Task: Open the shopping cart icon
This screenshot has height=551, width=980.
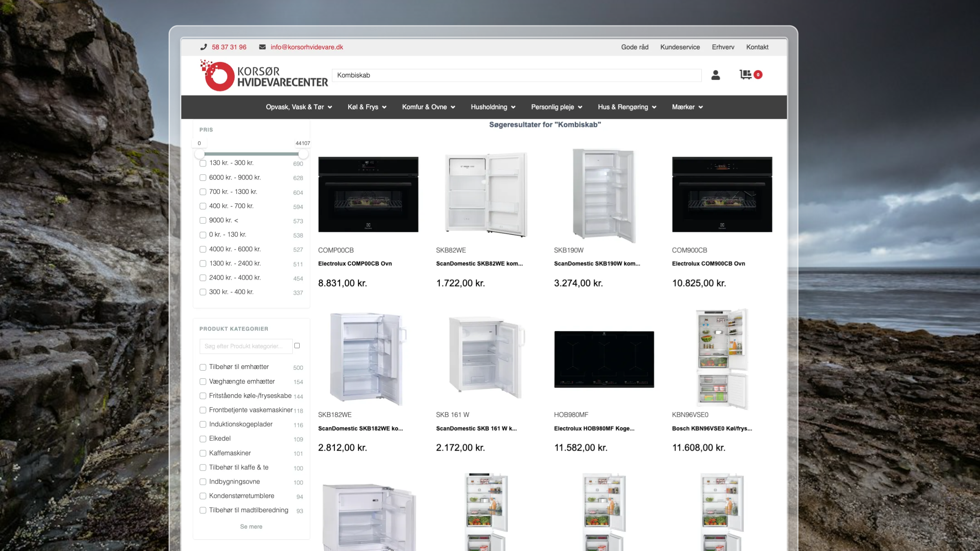Action: pos(746,75)
